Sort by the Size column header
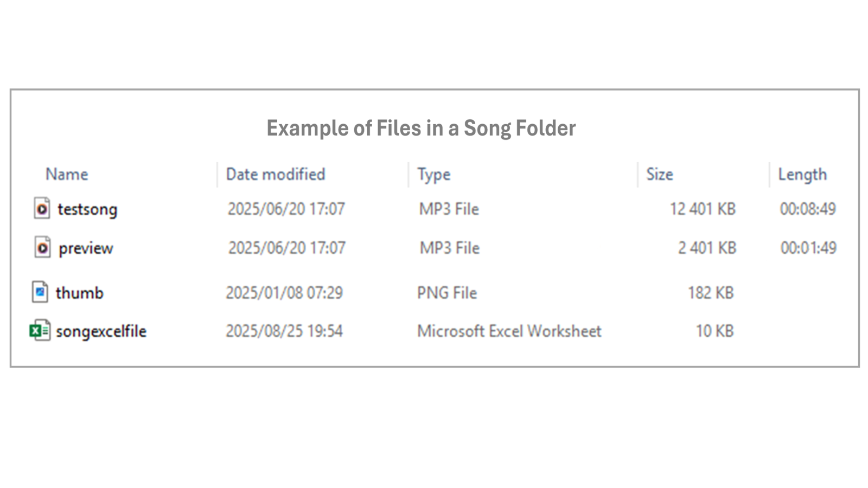868x488 pixels. tap(660, 174)
